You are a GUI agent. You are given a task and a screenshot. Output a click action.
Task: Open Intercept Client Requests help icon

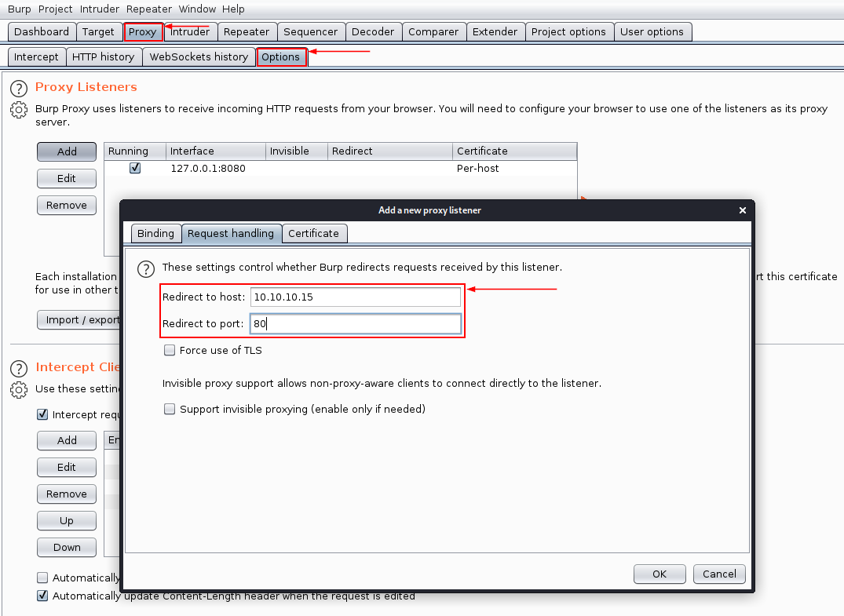click(x=19, y=368)
